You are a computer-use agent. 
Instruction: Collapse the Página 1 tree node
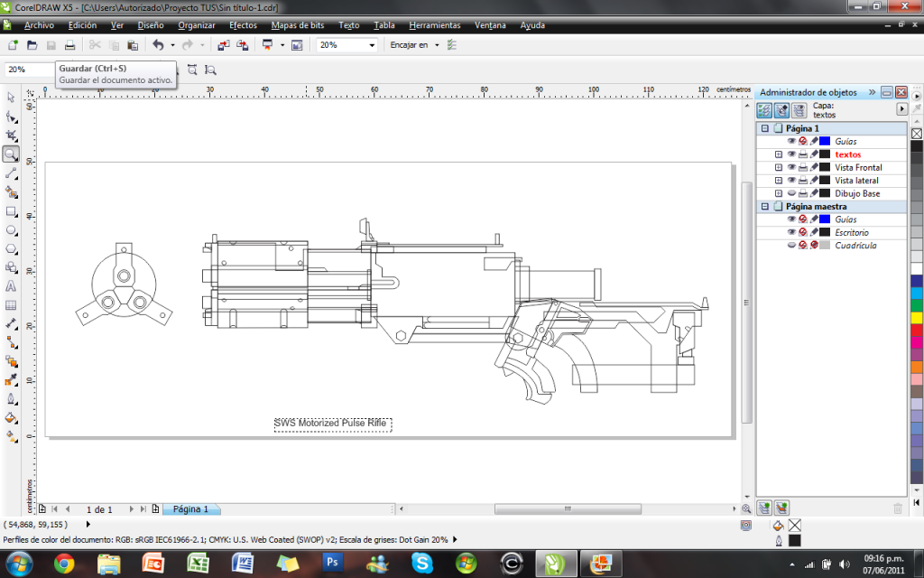[x=765, y=128]
